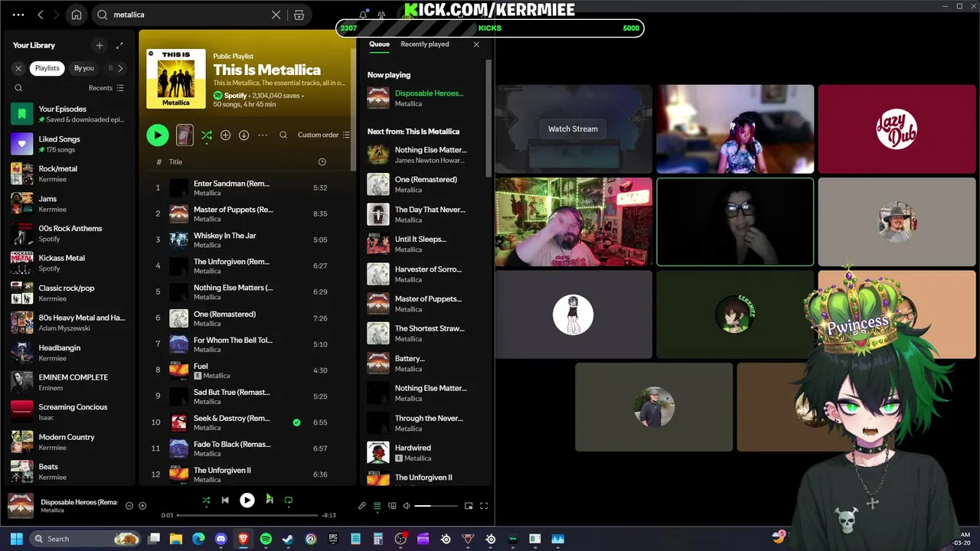Image resolution: width=980 pixels, height=551 pixels.
Task: Open the browse icon beside search bar
Action: [x=299, y=15]
